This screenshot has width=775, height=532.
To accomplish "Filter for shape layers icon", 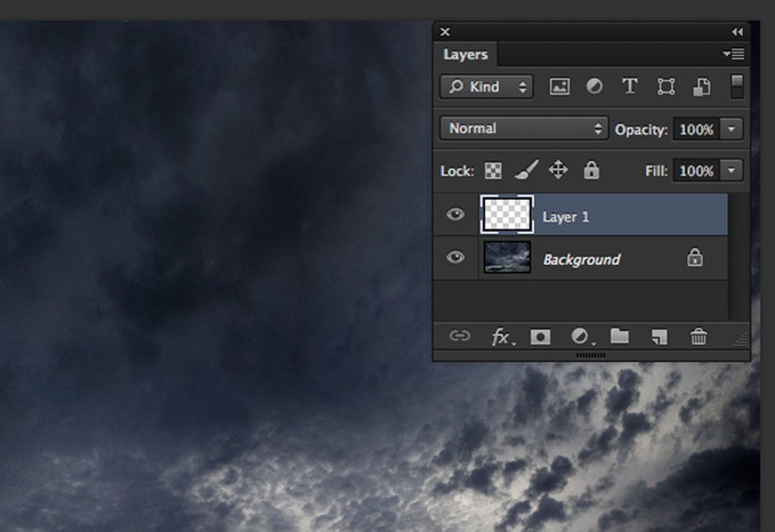I will [666, 87].
